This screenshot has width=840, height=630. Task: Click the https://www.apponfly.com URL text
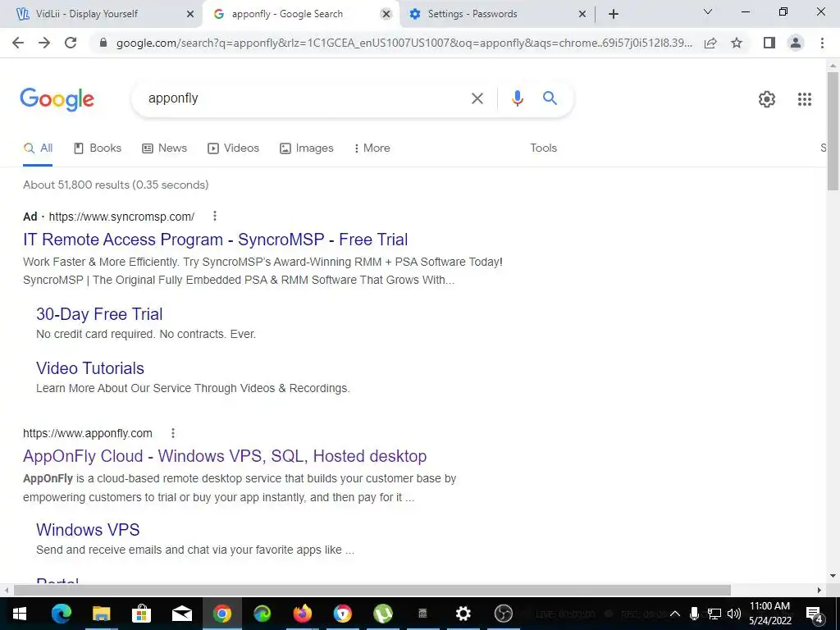pos(87,433)
